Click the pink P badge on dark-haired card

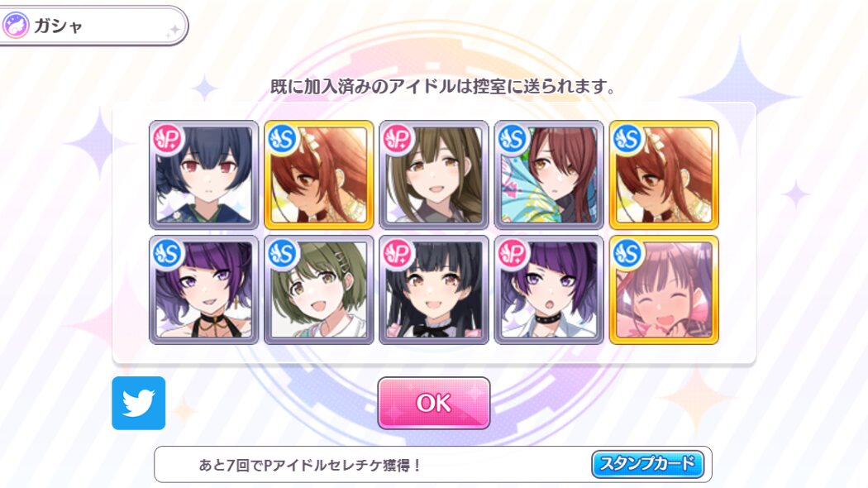(x=168, y=138)
